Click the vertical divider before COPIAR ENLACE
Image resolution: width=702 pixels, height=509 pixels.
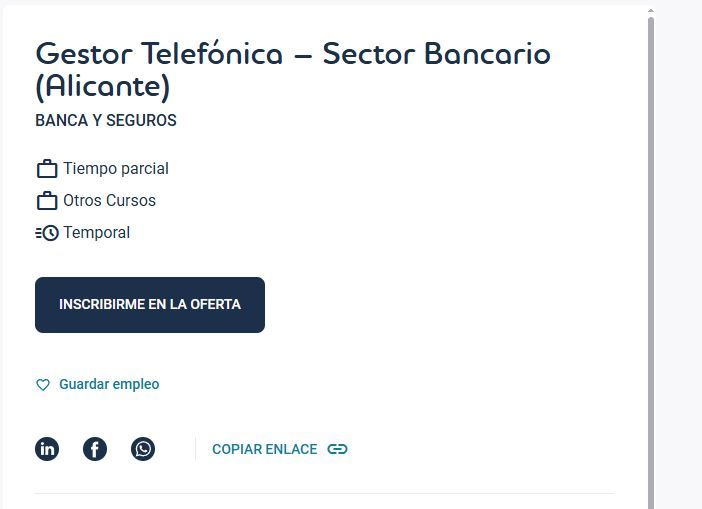click(195, 449)
